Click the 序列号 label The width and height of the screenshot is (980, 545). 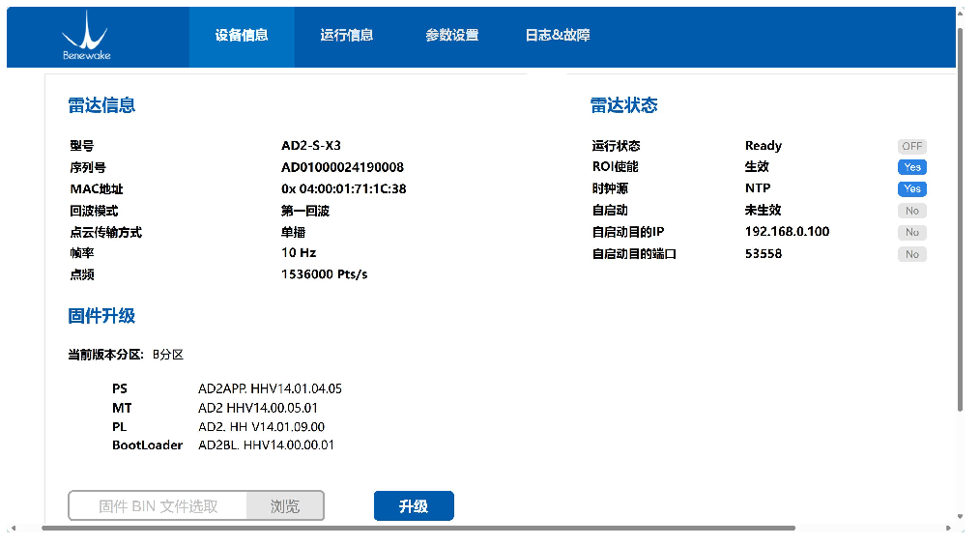click(88, 167)
